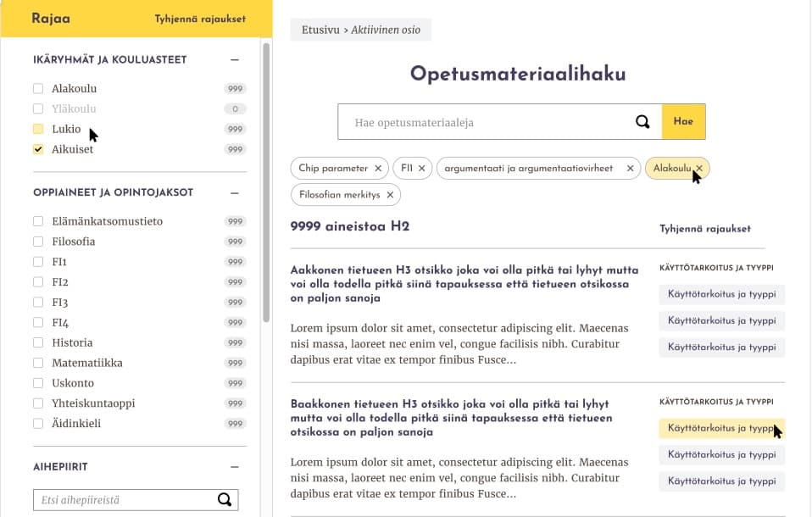812x517 pixels.
Task: Remove the FI1 filter chip
Action: (x=421, y=168)
